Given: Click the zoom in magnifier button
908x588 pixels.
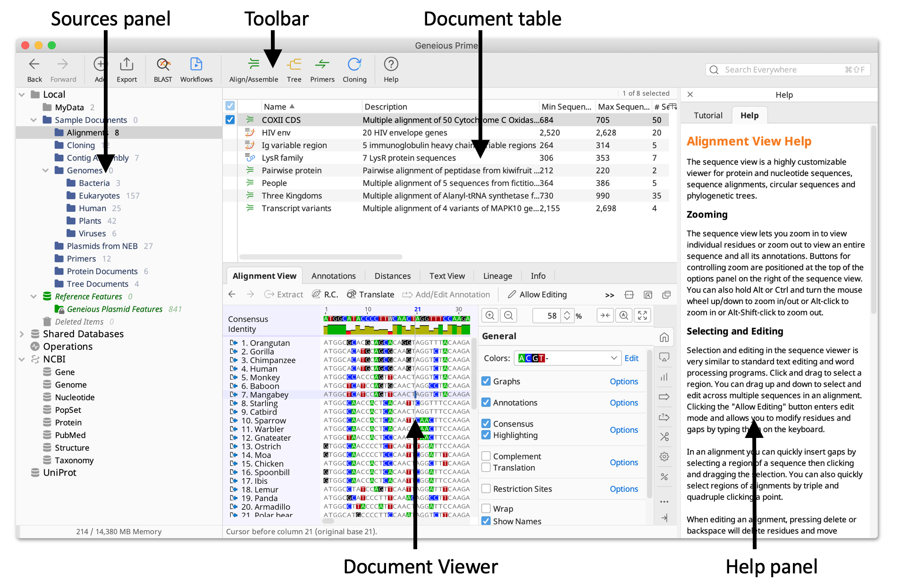Looking at the screenshot, I should point(490,315).
